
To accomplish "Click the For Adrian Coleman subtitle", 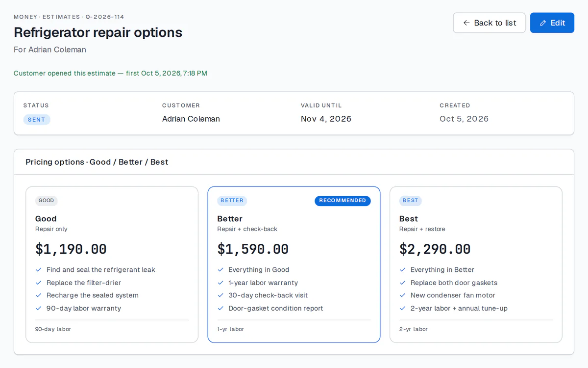I will [x=50, y=50].
